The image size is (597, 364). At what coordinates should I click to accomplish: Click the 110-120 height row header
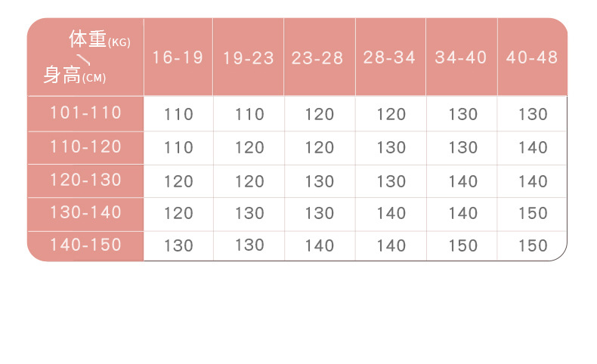pos(85,147)
